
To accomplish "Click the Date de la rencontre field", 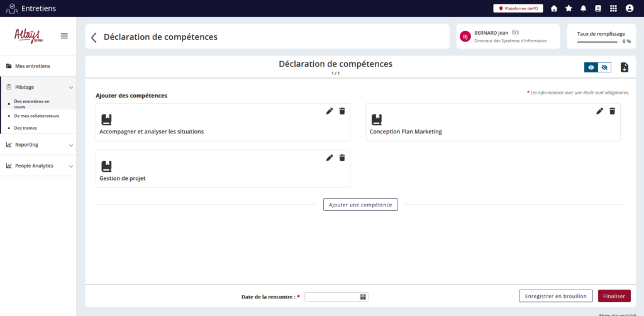I will click(x=331, y=296).
